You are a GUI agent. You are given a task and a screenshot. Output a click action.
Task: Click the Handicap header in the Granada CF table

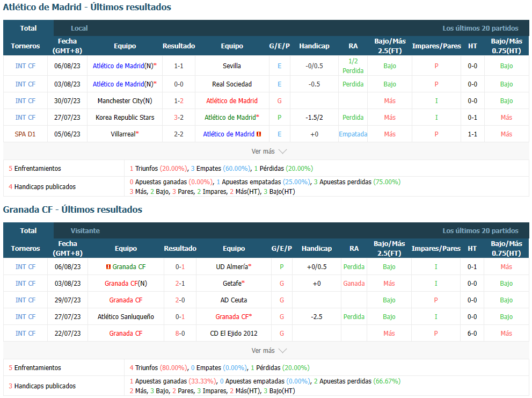tap(317, 248)
